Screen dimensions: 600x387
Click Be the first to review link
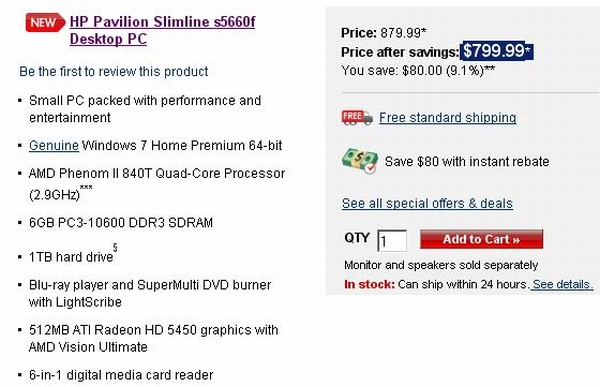pos(114,71)
